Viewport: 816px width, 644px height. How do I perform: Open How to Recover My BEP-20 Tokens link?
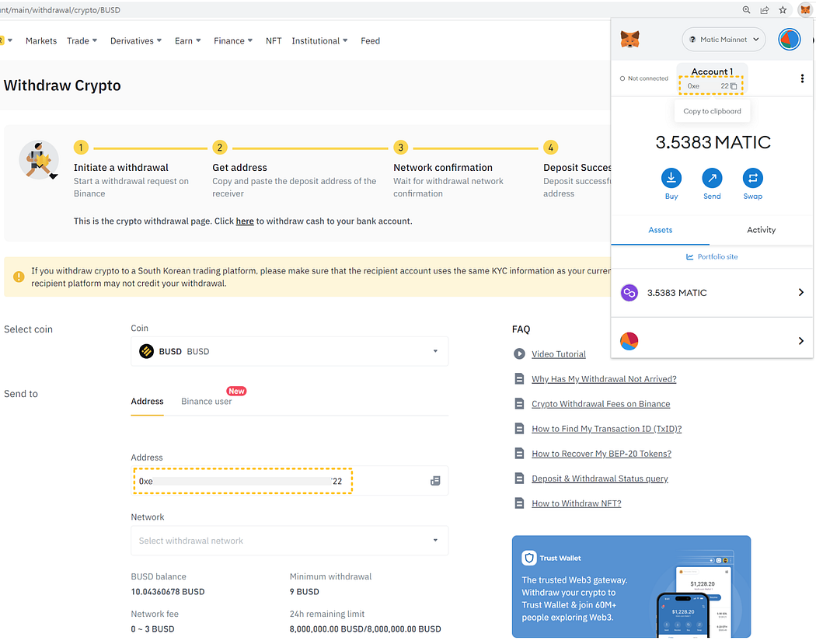tap(602, 454)
